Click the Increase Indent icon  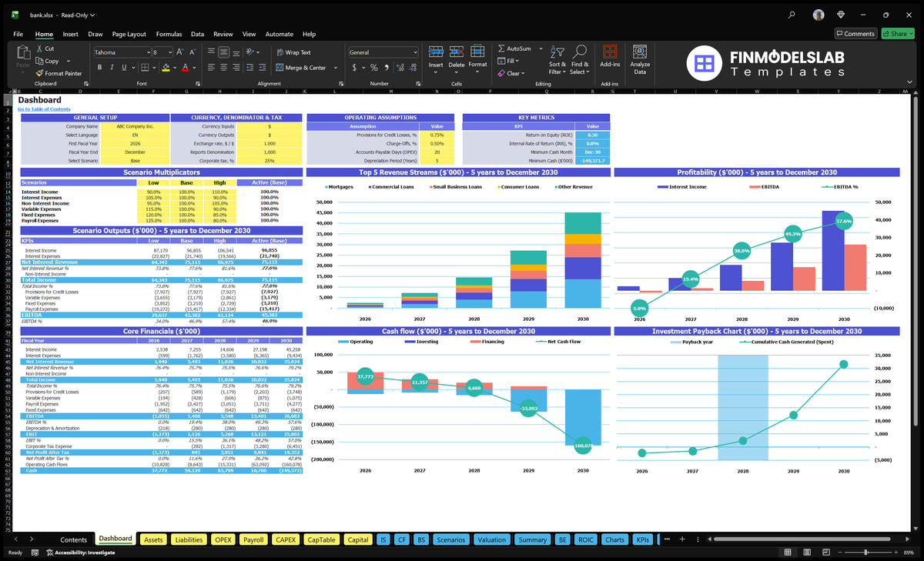[263, 68]
